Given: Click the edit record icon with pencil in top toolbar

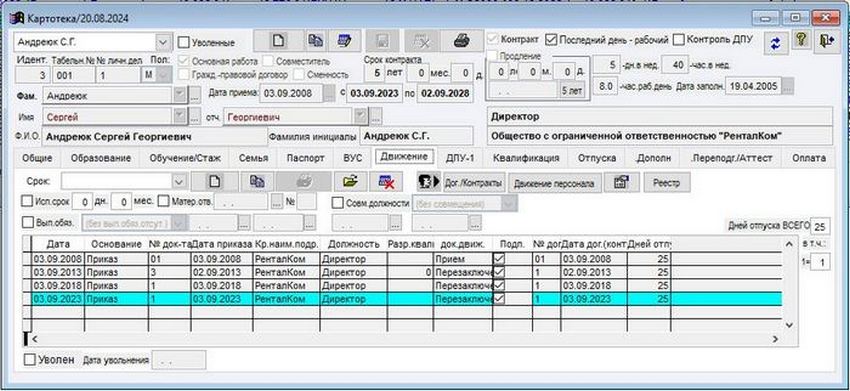Looking at the screenshot, I should [x=344, y=41].
